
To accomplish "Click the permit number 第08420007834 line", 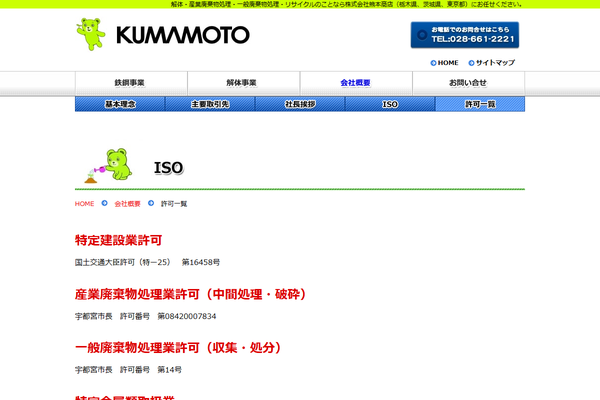I will click(x=145, y=316).
